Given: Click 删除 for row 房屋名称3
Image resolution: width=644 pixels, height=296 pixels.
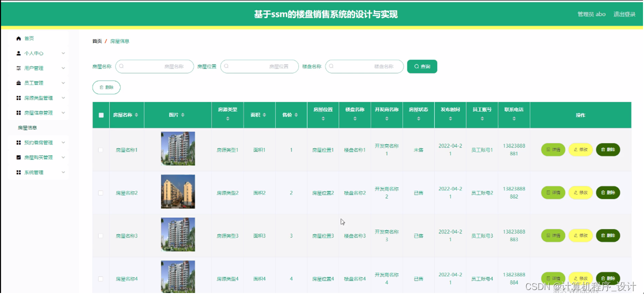Looking at the screenshot, I should click(608, 235).
